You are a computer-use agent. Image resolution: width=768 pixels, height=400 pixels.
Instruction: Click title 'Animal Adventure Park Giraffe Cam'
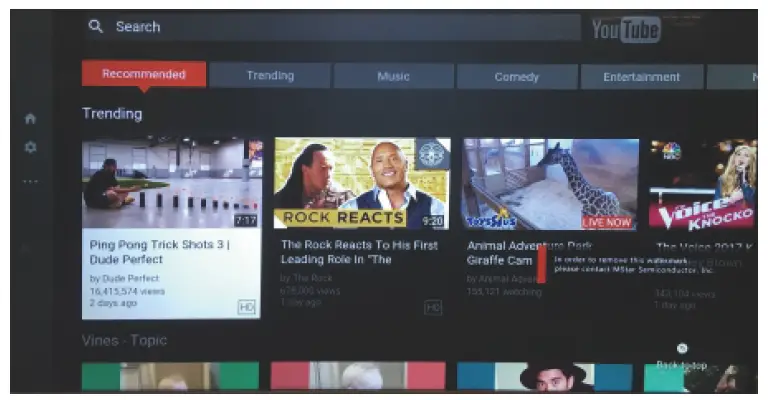tap(529, 253)
